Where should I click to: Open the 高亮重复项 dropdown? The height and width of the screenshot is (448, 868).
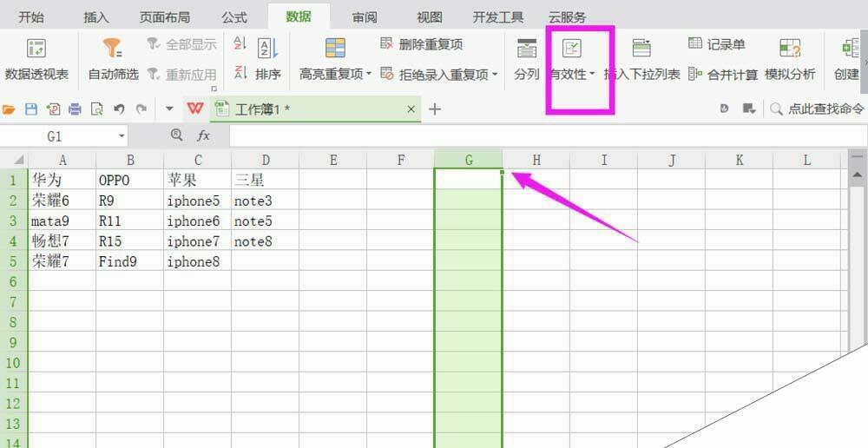pyautogui.click(x=335, y=60)
